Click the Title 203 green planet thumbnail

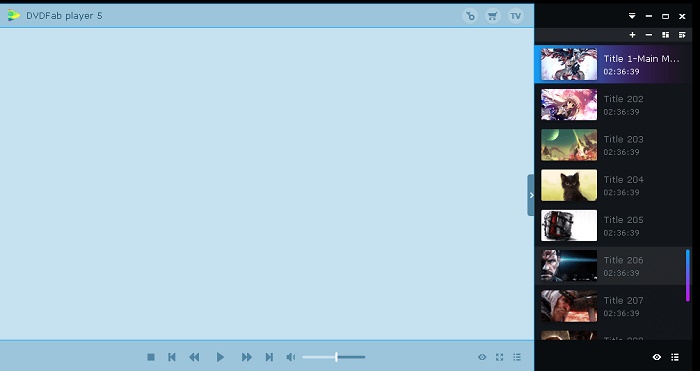pos(569,145)
